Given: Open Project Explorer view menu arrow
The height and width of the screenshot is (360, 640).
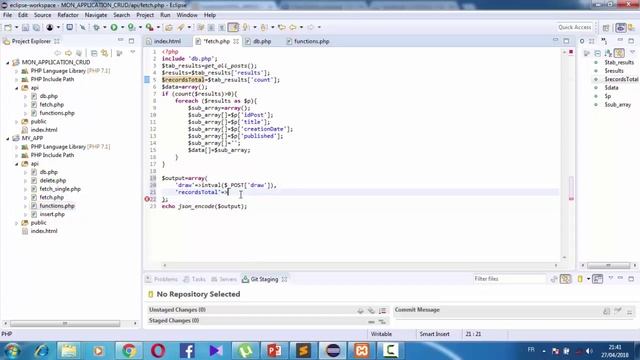Looking at the screenshot, I should (x=133, y=53).
